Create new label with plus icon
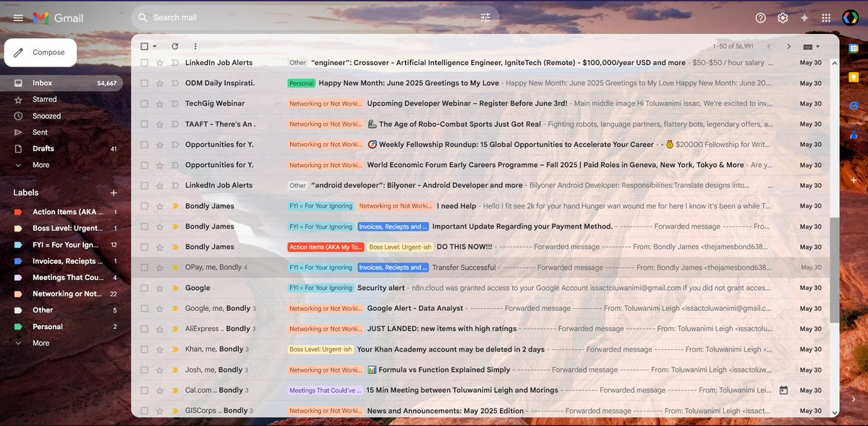Image resolution: width=868 pixels, height=426 pixels. pos(114,193)
